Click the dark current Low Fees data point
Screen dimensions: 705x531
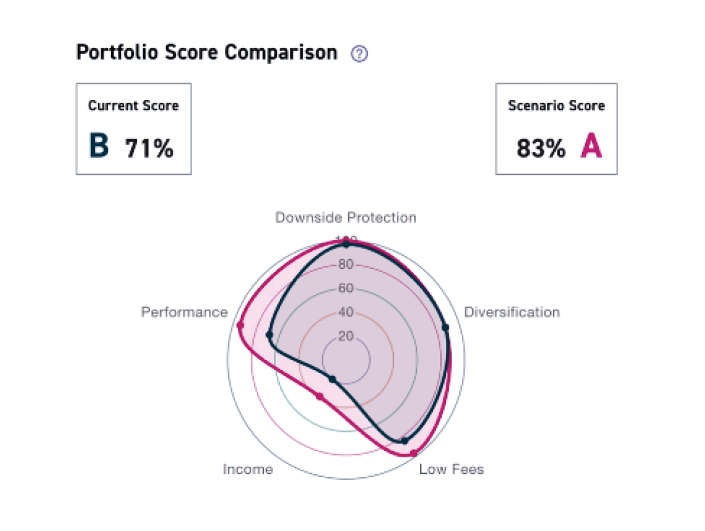(x=405, y=440)
